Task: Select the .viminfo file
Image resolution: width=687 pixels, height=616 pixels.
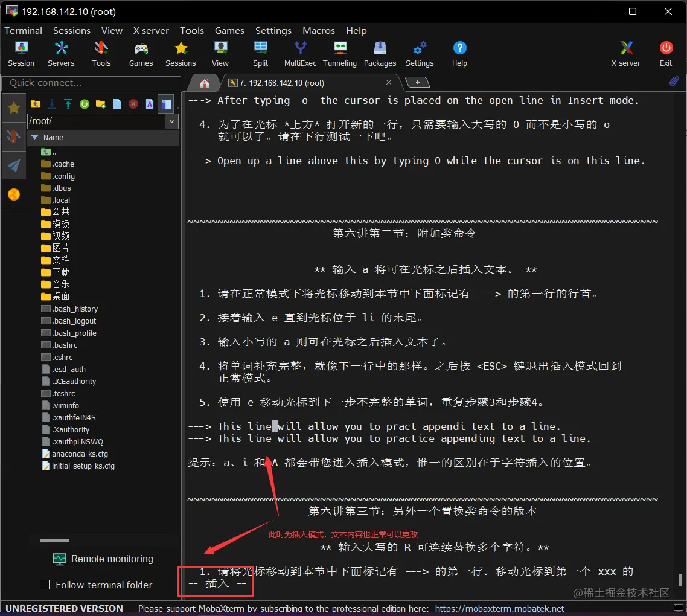Action: tap(60, 406)
